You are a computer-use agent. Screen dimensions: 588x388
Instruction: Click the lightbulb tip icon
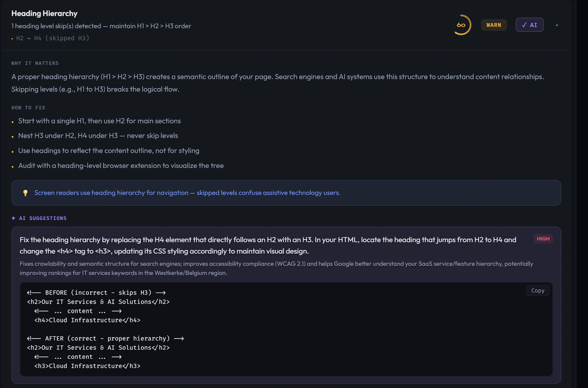tap(25, 192)
